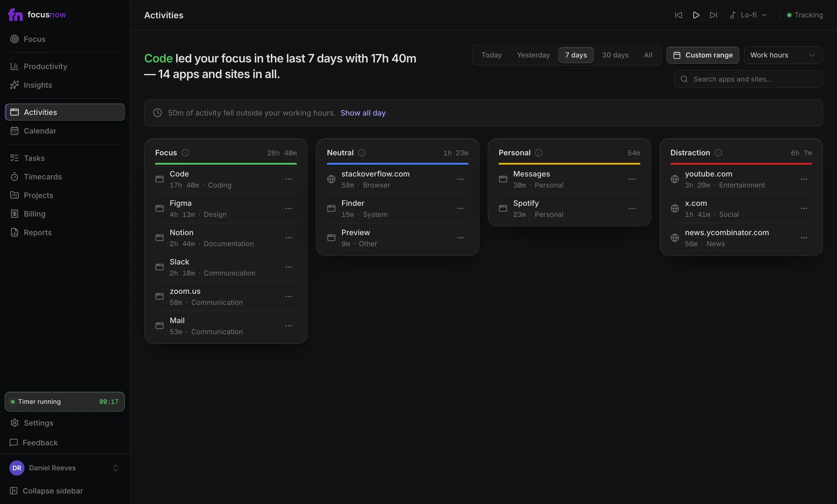The width and height of the screenshot is (837, 504).
Task: Select the Yesterday time range
Action: 533,55
